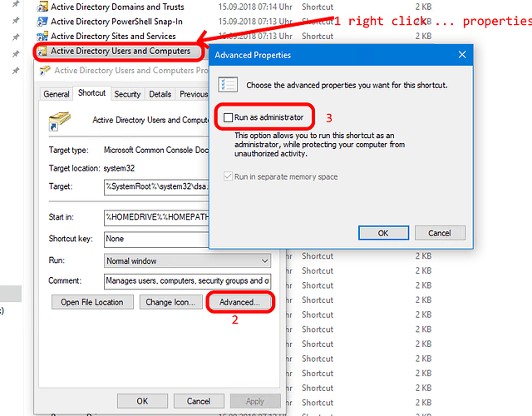Click the pin icon below the Users and Computers row
The height and width of the screenshot is (416, 532).
(16, 71)
